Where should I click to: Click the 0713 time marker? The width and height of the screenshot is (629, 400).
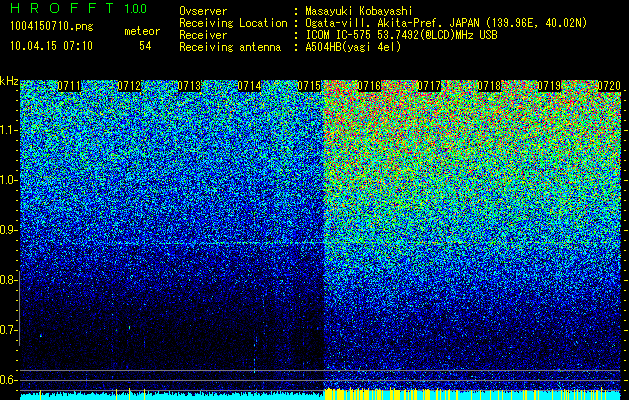(x=189, y=86)
